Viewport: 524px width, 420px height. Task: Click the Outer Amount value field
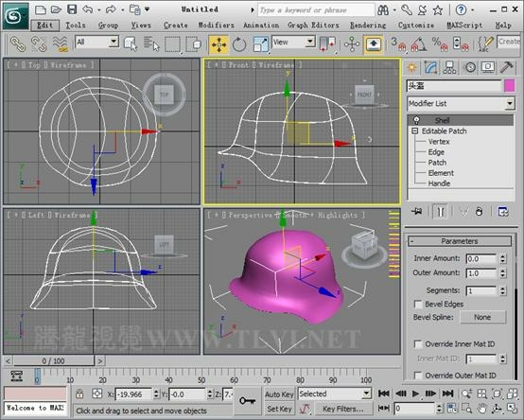click(x=480, y=273)
